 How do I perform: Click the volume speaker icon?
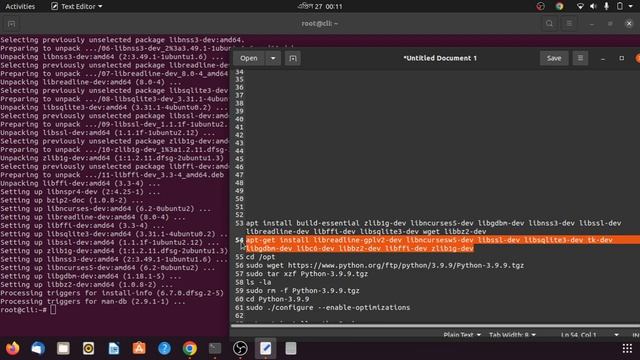(x=593, y=6)
